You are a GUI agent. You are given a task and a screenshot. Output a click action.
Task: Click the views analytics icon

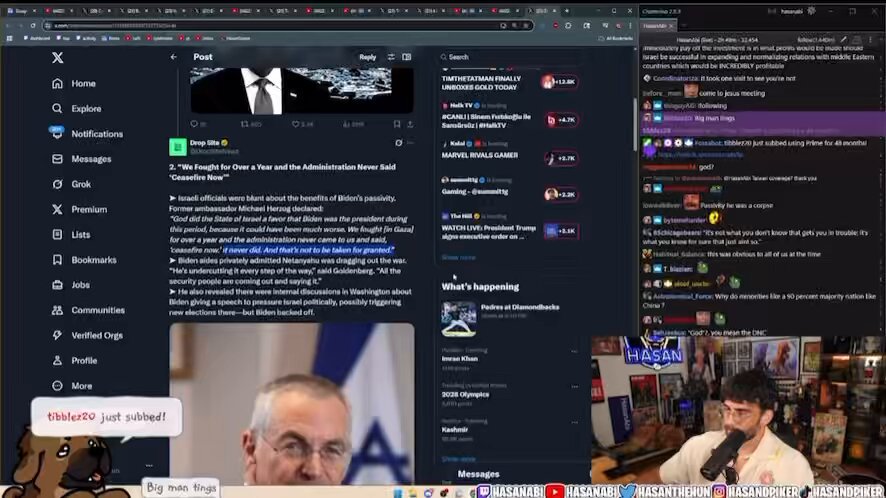click(346, 124)
